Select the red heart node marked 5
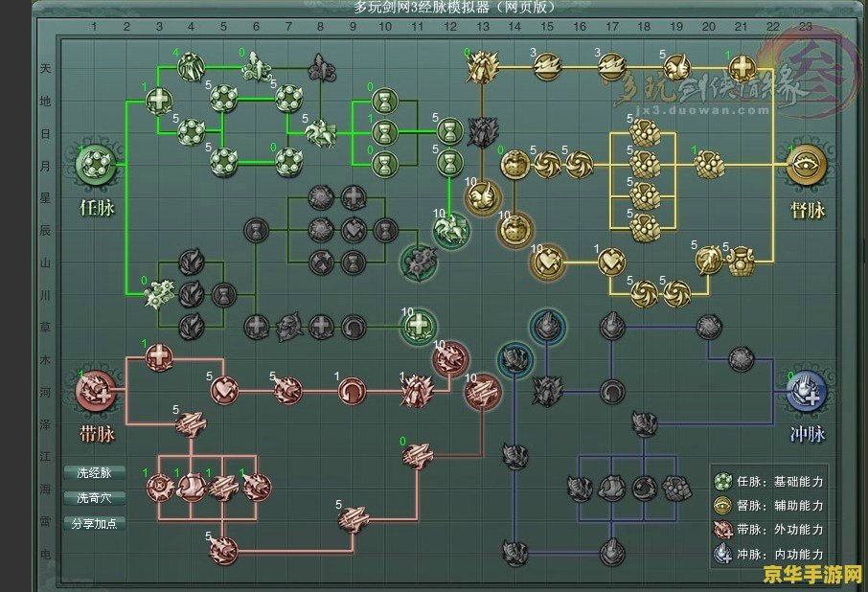 click(x=223, y=391)
